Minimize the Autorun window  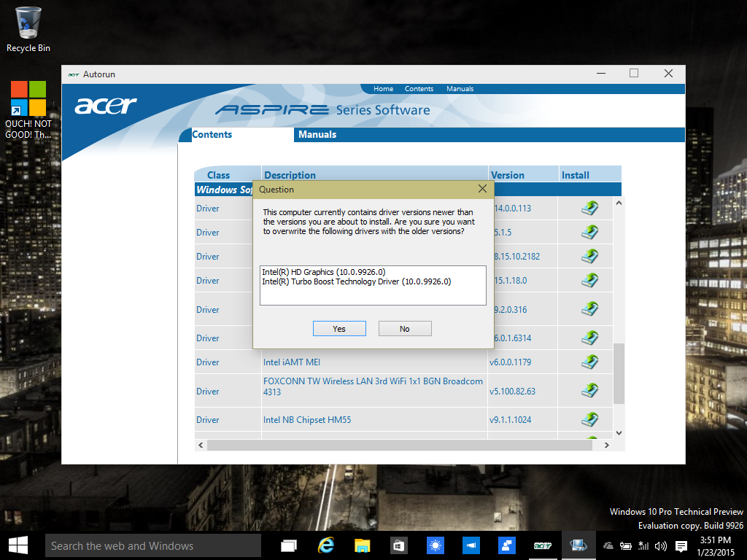[601, 74]
